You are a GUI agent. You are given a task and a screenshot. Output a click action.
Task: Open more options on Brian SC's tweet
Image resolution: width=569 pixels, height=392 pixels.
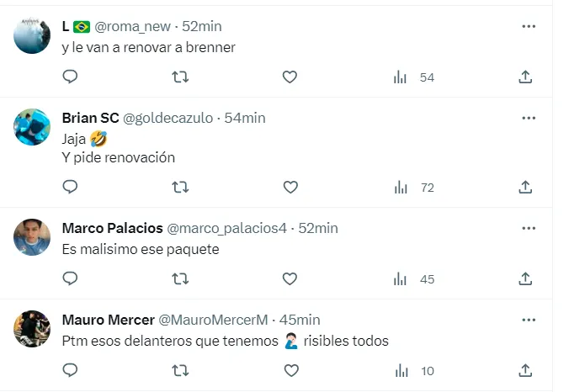point(529,118)
